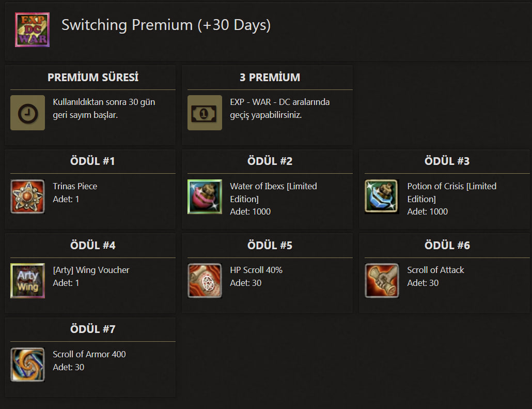
Task: Click the Switching Premium (+30 Days) title
Action: click(166, 25)
